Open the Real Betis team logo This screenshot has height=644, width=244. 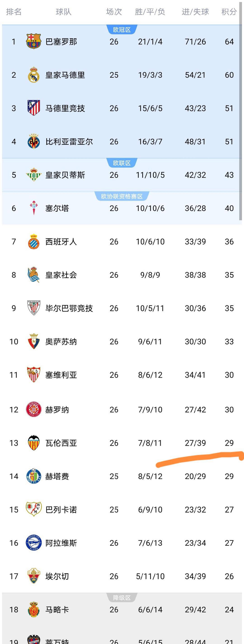[x=34, y=175]
